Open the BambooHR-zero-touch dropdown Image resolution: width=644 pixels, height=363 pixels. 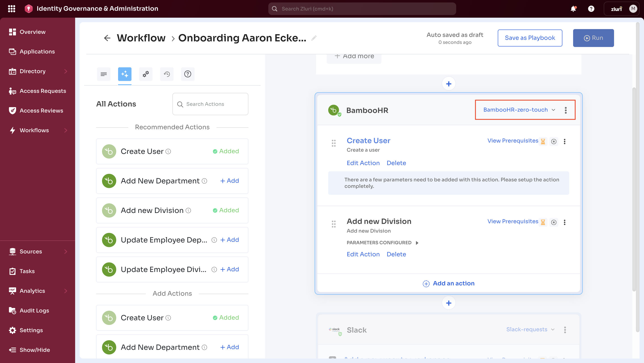[519, 110]
